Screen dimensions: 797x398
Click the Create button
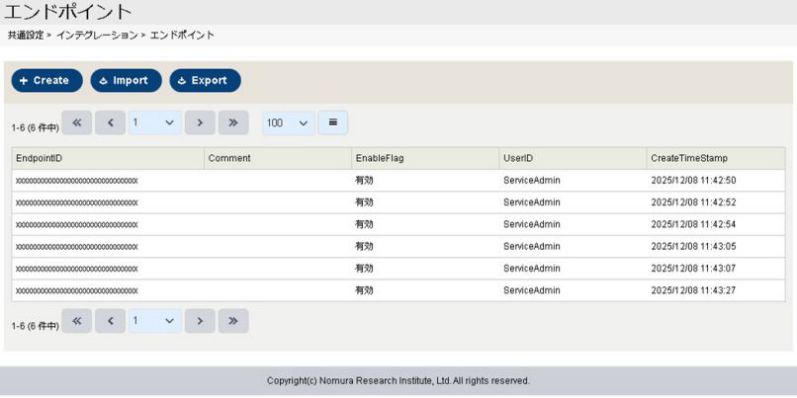click(x=47, y=81)
